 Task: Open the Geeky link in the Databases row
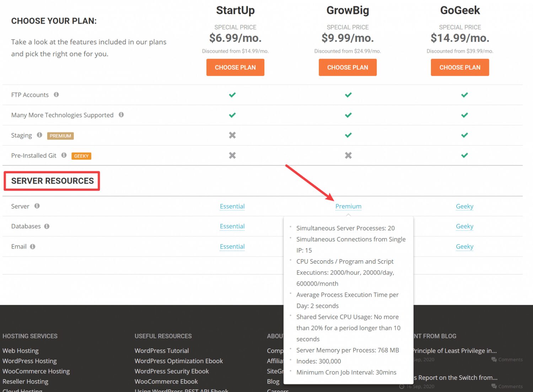(464, 226)
